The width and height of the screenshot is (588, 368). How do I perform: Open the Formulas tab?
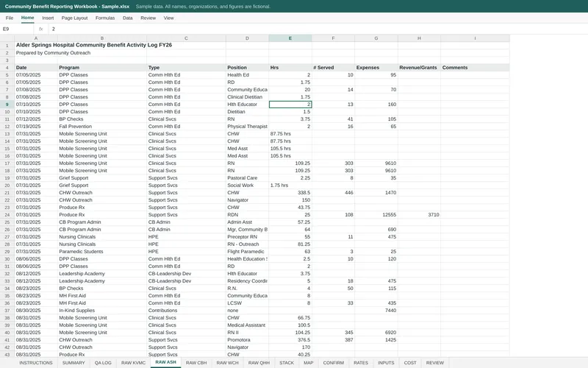105,18
